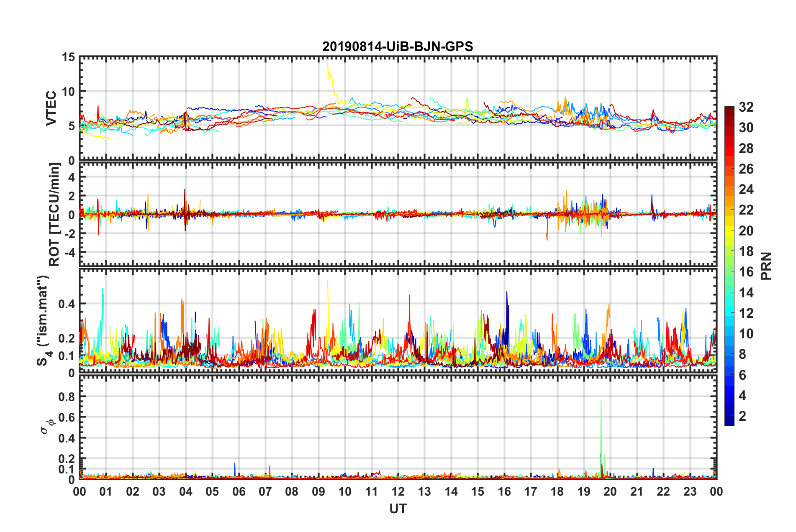This screenshot has height=532, width=796.
Task: Click ROT y-axis tick label "-2"
Action: (69, 234)
